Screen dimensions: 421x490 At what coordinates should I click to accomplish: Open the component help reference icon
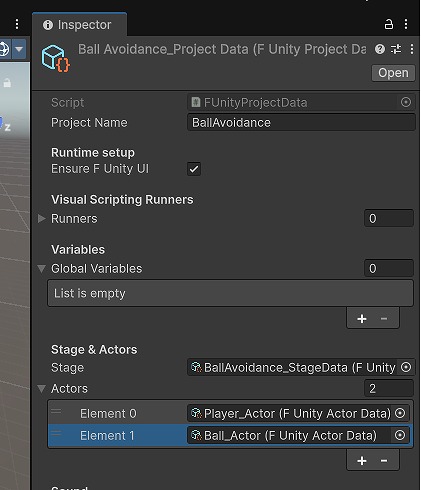[x=380, y=49]
